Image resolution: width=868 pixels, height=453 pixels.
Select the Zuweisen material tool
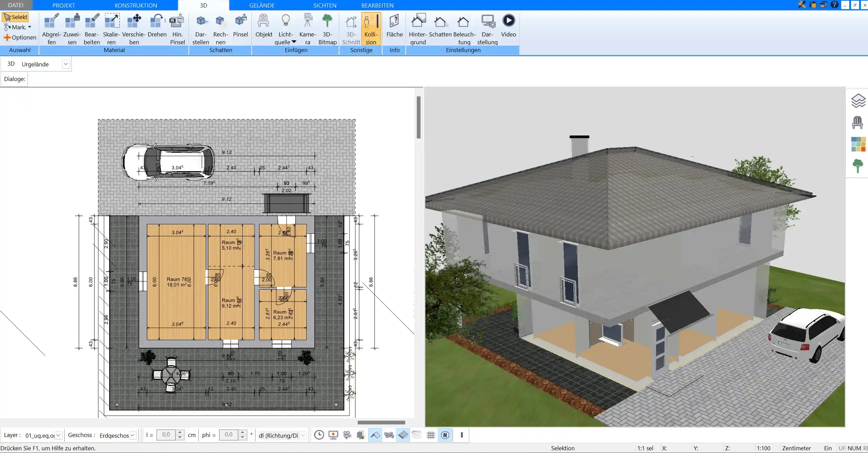pos(72,29)
